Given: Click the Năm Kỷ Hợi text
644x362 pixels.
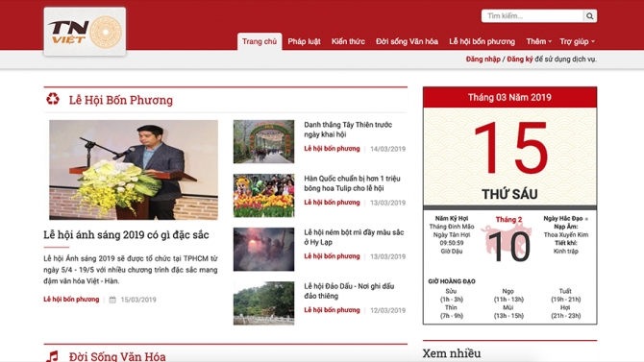Looking at the screenshot, I should pyautogui.click(x=452, y=218).
